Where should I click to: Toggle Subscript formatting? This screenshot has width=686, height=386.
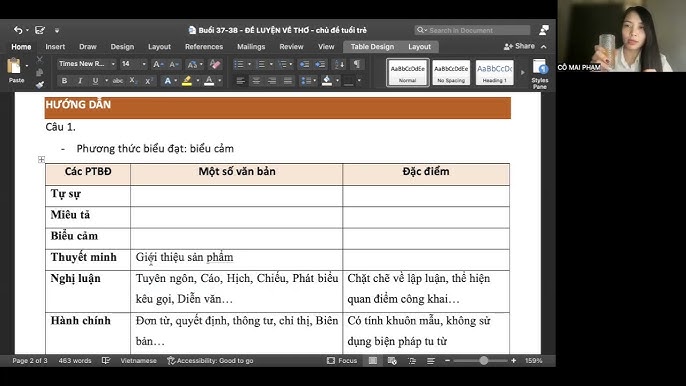[x=133, y=81]
